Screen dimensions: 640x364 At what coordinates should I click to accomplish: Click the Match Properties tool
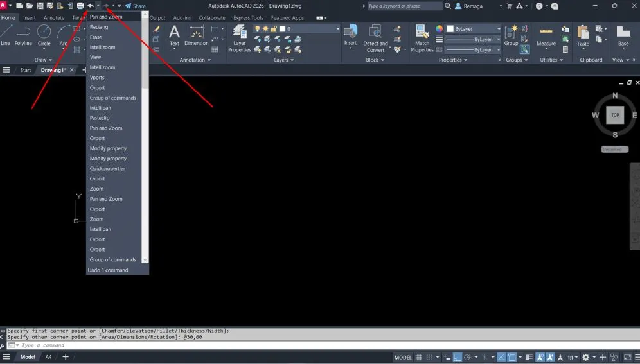point(422,37)
